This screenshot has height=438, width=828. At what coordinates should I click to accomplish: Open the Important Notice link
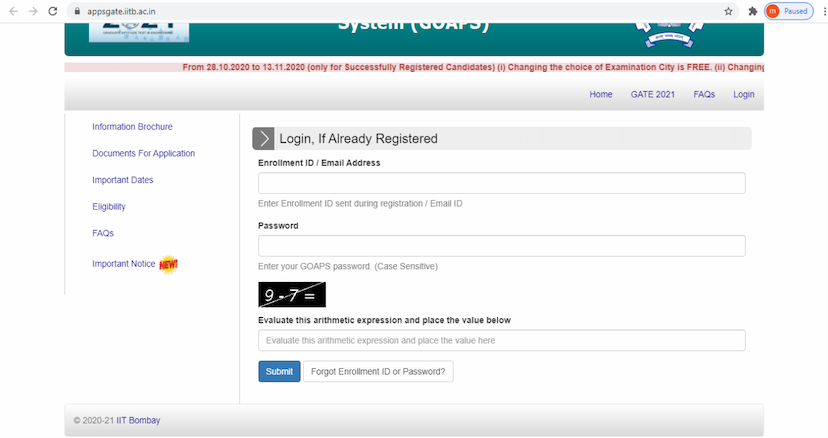[x=124, y=264]
